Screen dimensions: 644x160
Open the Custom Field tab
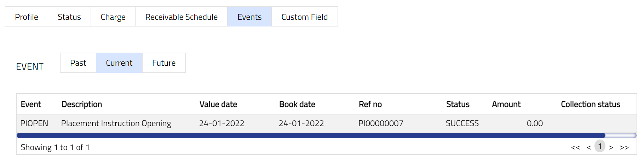click(x=304, y=17)
